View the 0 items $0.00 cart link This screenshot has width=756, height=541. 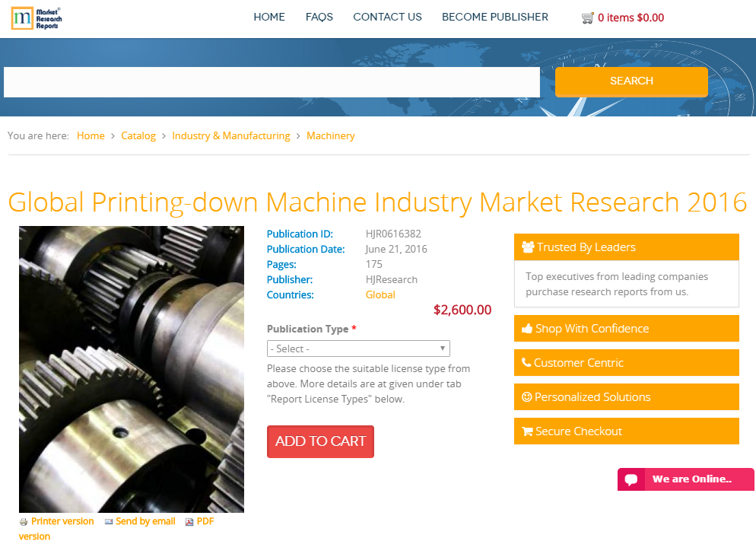coord(631,18)
